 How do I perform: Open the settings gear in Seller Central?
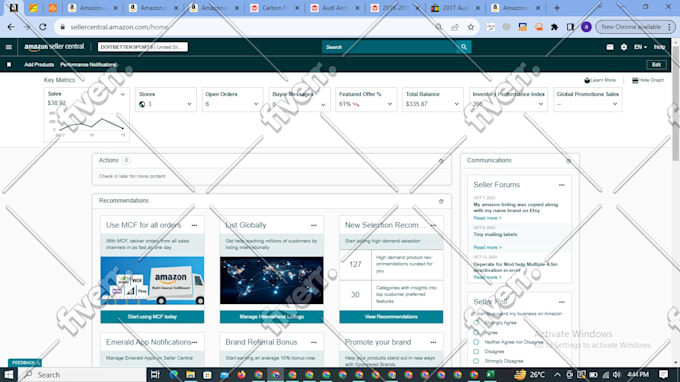pyautogui.click(x=624, y=47)
